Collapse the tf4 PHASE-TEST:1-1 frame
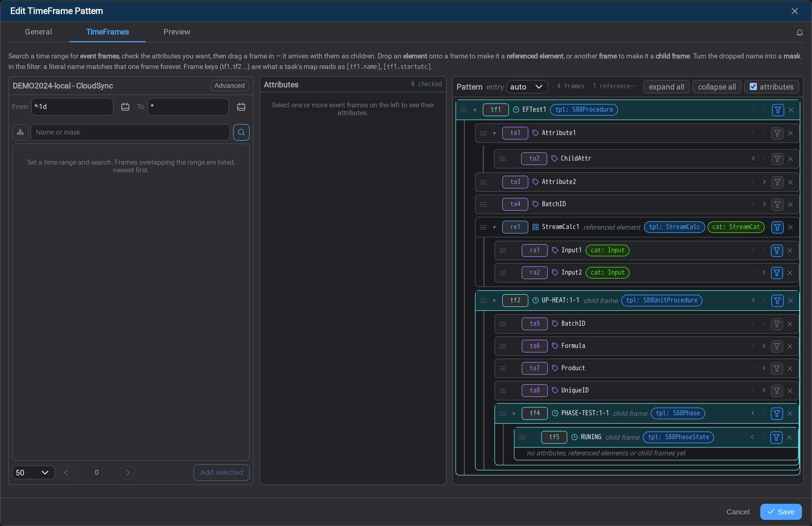The width and height of the screenshot is (812, 526). pyautogui.click(x=513, y=414)
